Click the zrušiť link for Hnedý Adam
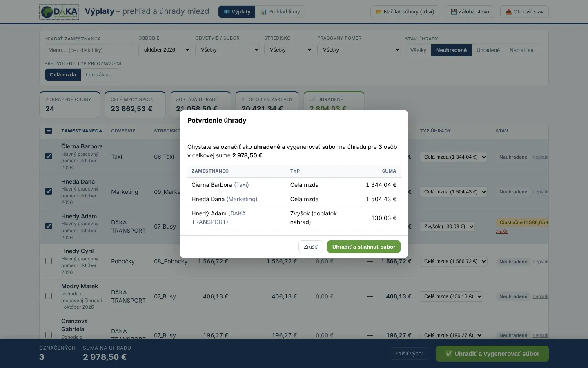This screenshot has height=368, width=588. (x=502, y=231)
